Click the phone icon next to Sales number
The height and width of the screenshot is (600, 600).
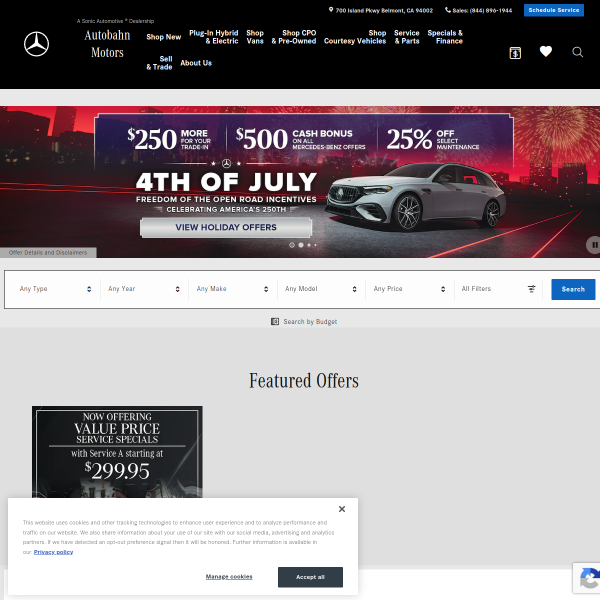pos(448,10)
